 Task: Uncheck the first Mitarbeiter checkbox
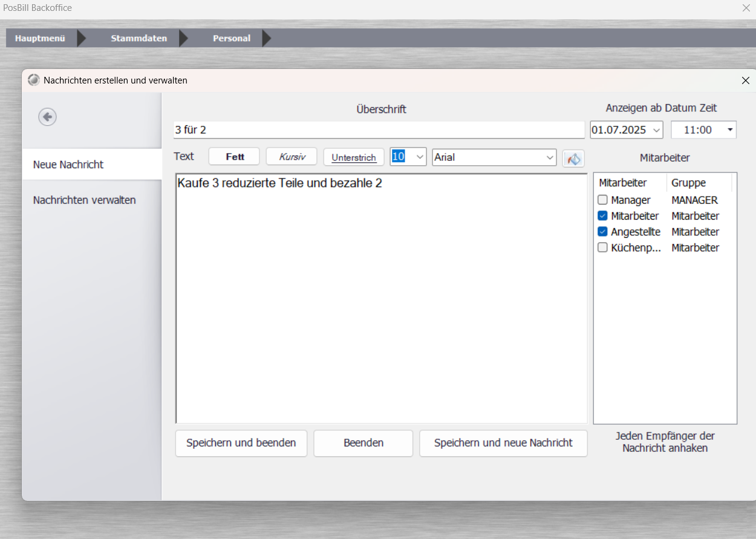[602, 216]
